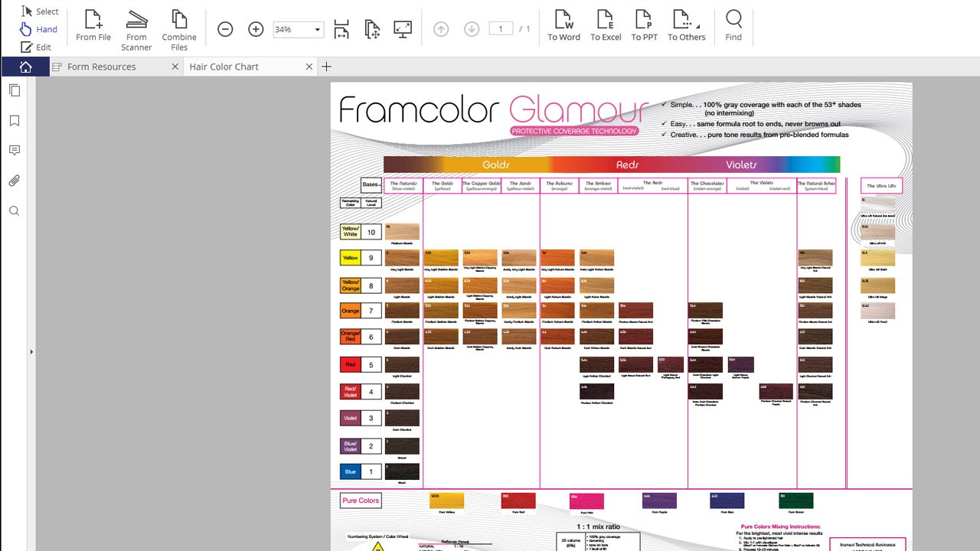Click "Pure Colors Mixing Instructions:" heading

coord(780,527)
